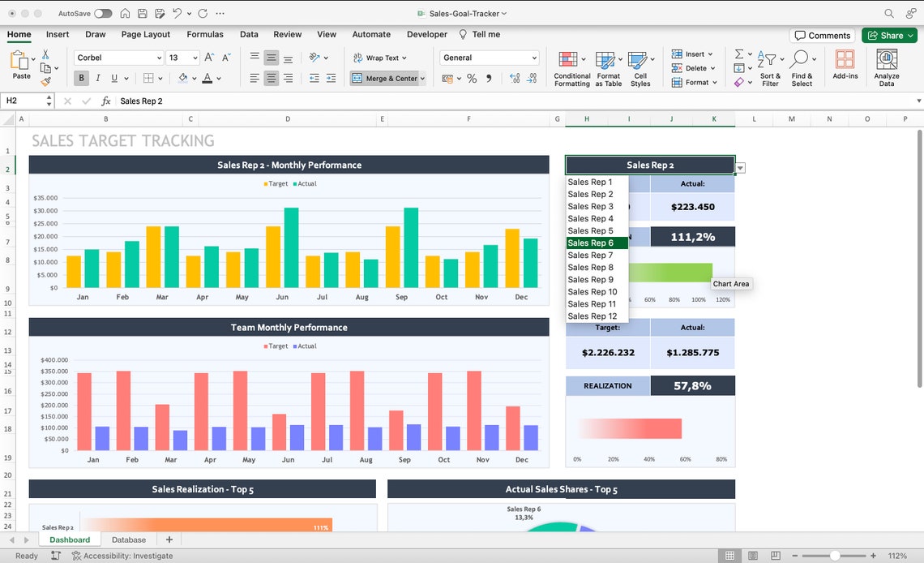Apply Format as Table
The width and height of the screenshot is (924, 563).
point(609,68)
